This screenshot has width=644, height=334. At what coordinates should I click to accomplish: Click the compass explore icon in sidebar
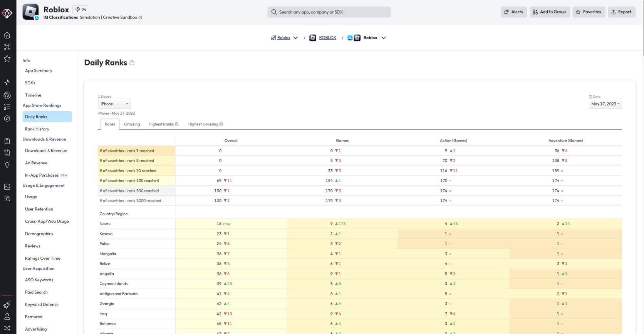[x=7, y=119]
